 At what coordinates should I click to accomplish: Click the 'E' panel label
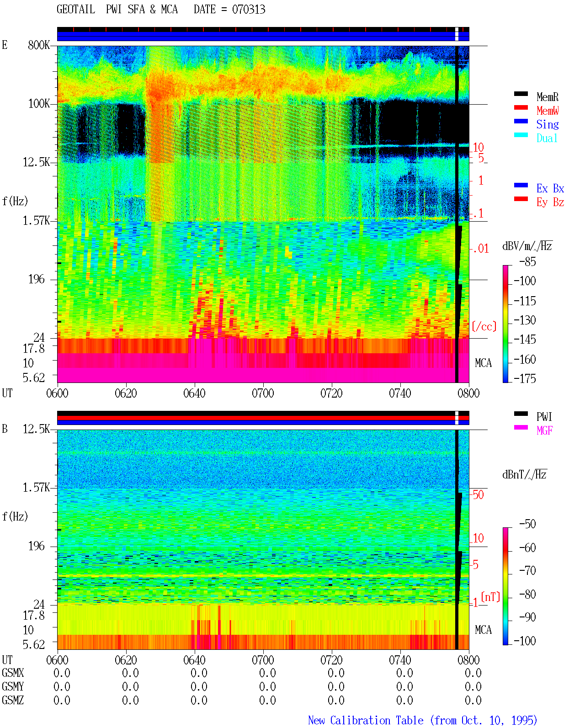coord(5,45)
